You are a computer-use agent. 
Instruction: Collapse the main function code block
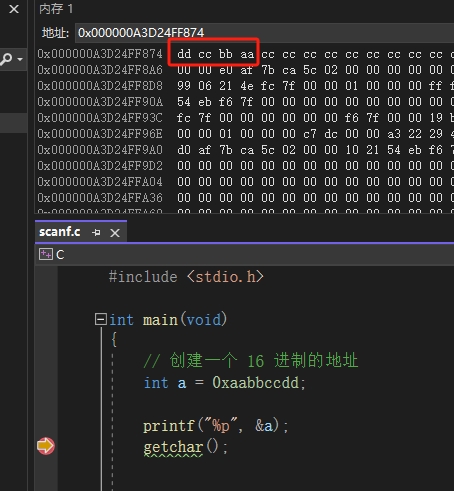(100, 319)
